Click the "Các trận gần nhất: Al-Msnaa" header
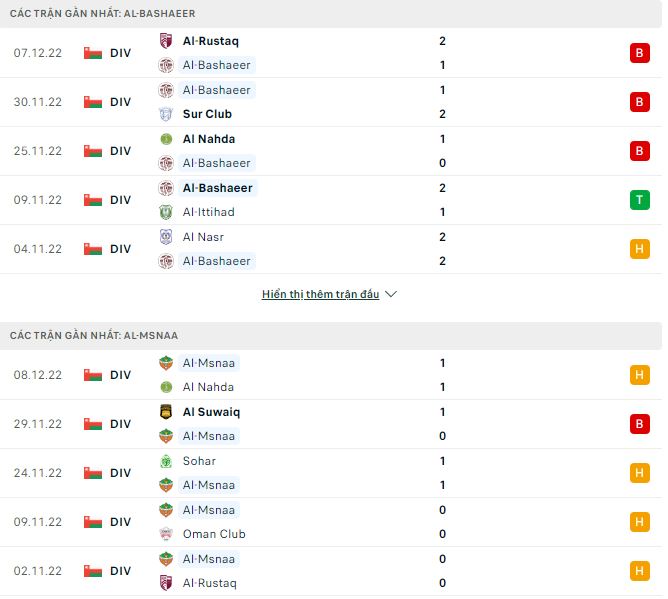Screen dimensions: 668x599 [x=94, y=336]
